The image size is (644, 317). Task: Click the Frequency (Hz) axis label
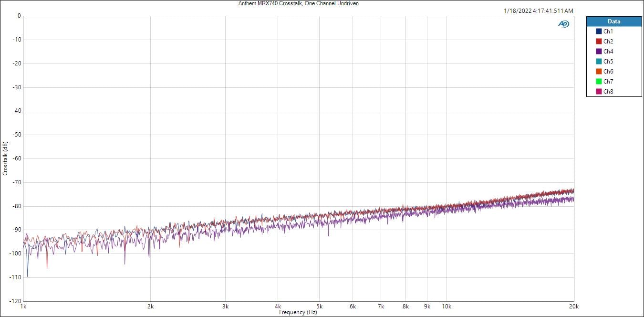[298, 312]
